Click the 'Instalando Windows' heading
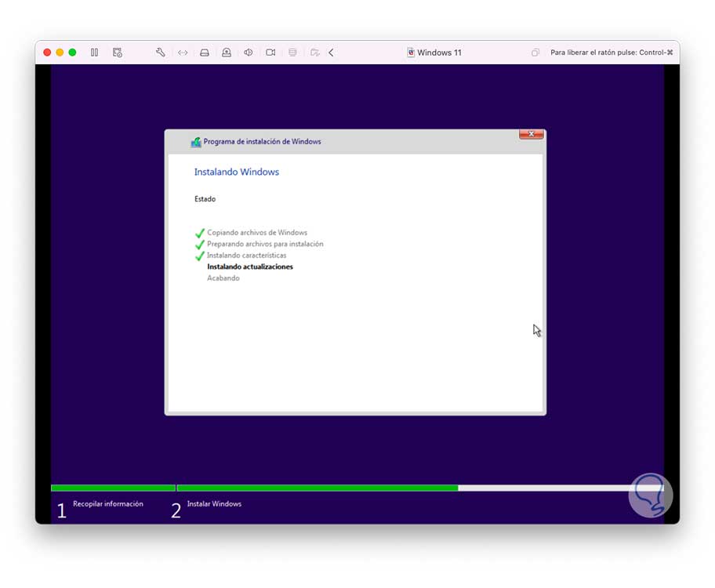Viewport: 715px width, 588px height. tap(237, 172)
